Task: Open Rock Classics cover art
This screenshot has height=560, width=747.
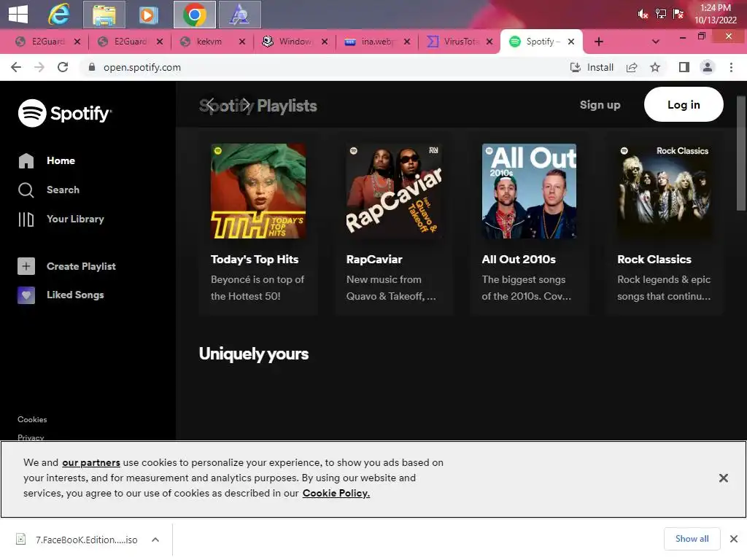Action: coord(665,191)
